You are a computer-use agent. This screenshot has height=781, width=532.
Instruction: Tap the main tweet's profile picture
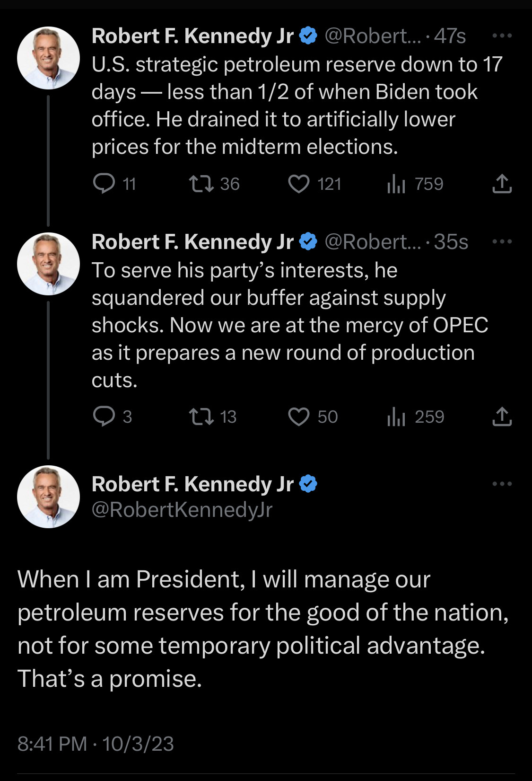point(48,497)
